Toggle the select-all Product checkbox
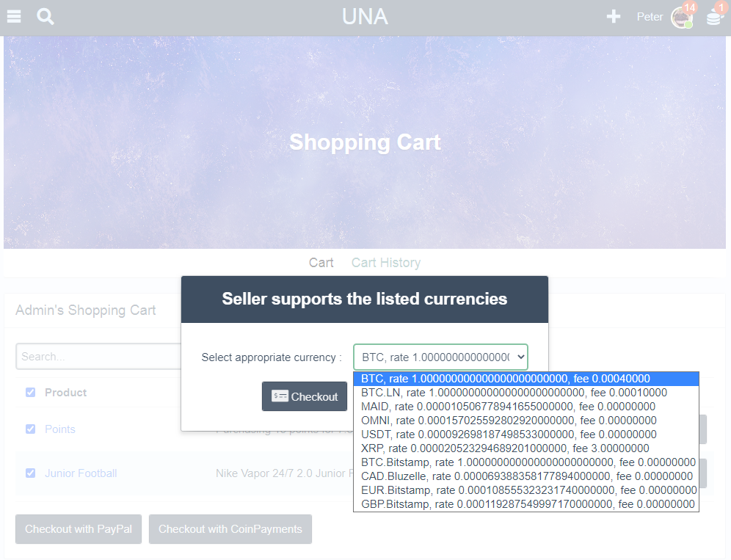 coord(30,393)
